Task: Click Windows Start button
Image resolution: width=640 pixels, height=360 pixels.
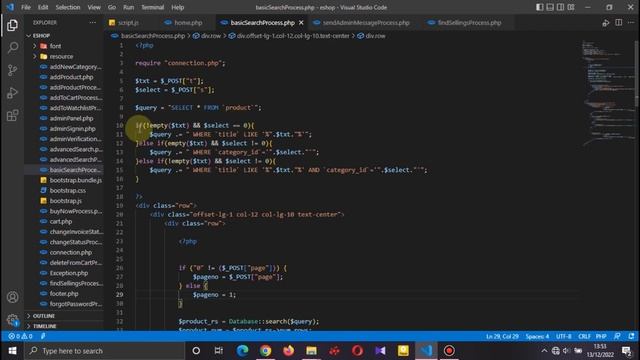Action: click(12, 351)
